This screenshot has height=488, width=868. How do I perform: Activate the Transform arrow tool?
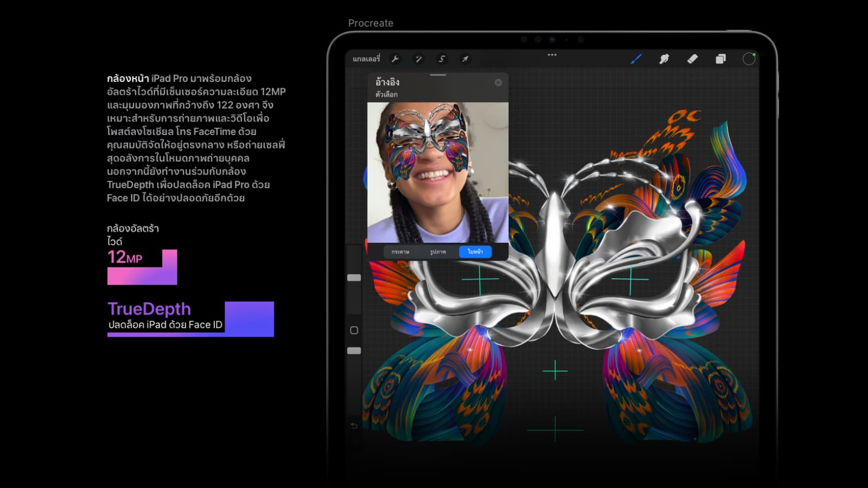[x=465, y=59]
